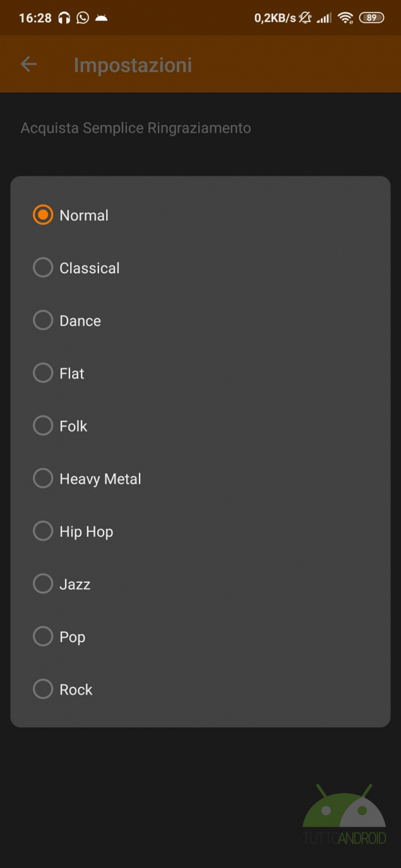Tap the Wi-Fi status icon
The width and height of the screenshot is (401, 868).
point(345,18)
